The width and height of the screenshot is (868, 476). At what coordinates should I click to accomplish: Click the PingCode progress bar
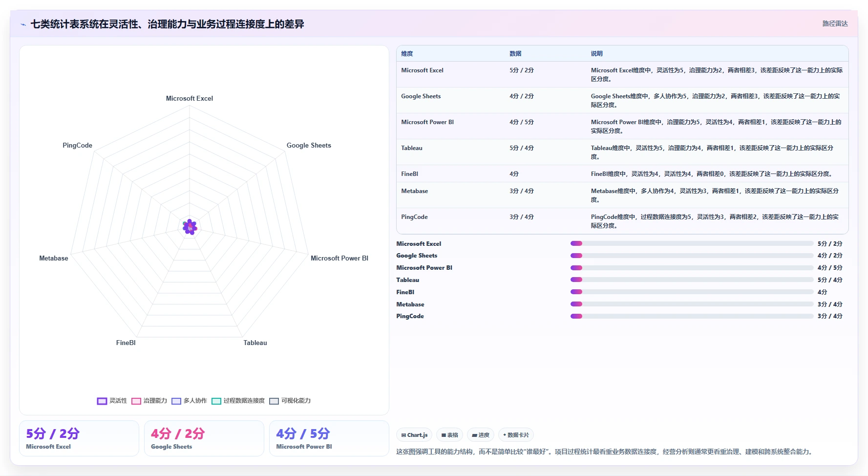coord(692,316)
